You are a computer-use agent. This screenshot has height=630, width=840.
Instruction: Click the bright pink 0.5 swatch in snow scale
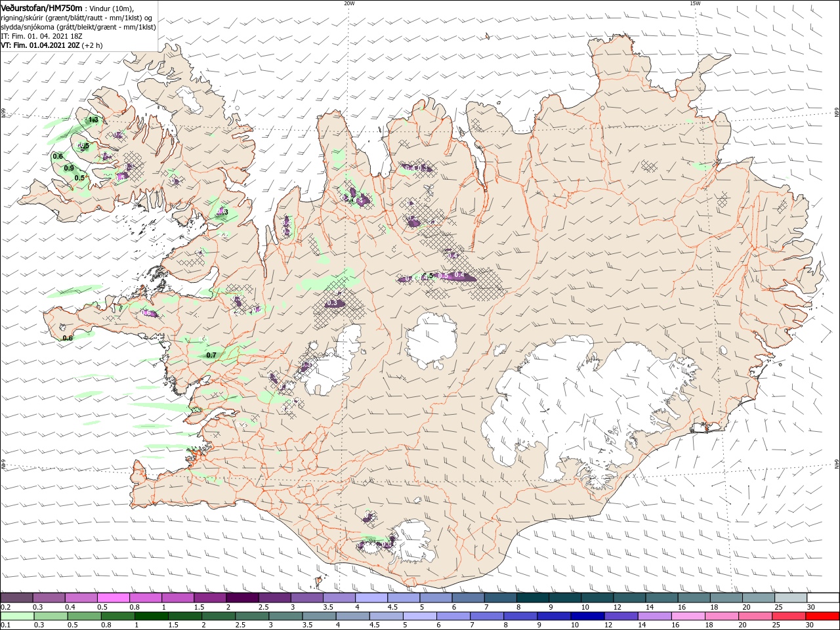point(113,598)
